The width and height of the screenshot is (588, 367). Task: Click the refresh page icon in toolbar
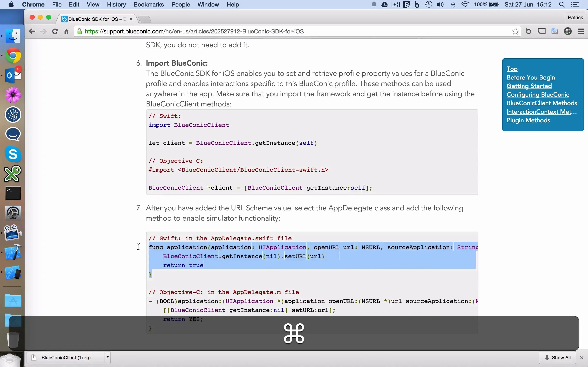55,31
